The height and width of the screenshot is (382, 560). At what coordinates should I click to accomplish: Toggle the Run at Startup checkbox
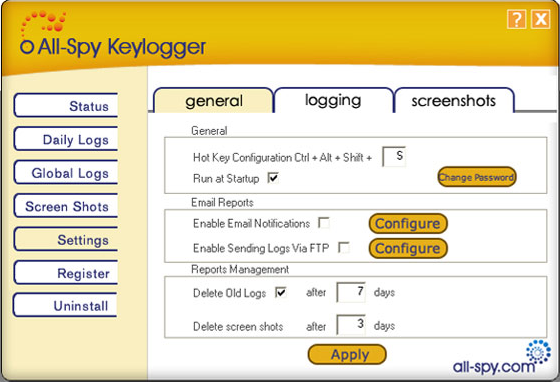pos(273,178)
